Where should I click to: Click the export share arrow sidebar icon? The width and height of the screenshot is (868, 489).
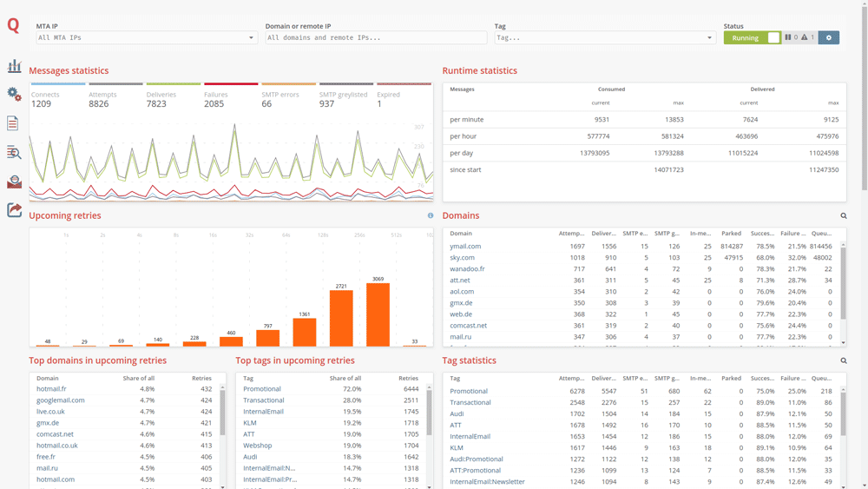coord(14,210)
